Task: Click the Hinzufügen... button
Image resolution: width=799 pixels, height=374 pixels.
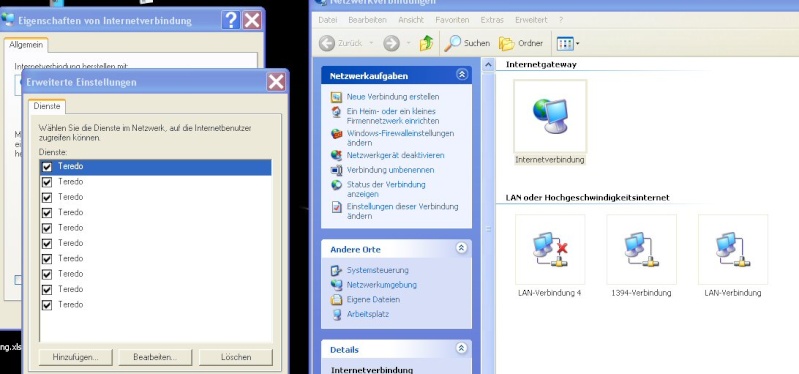Action: [75, 357]
